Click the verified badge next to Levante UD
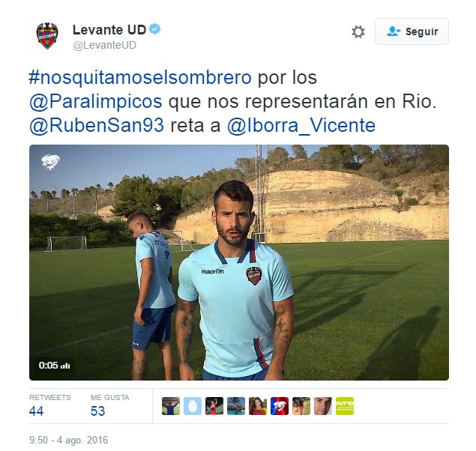Viewport: 476px width, 451px height. point(155,29)
